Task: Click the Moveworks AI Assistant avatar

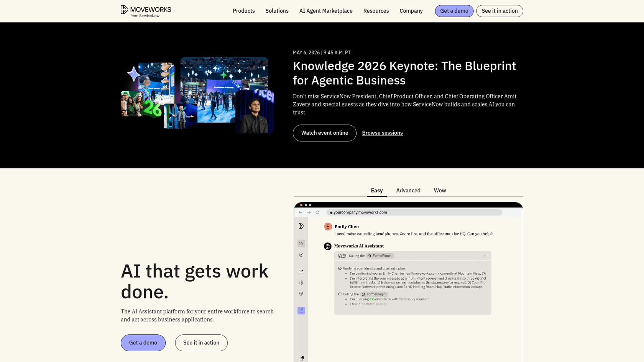Action: (x=328, y=246)
